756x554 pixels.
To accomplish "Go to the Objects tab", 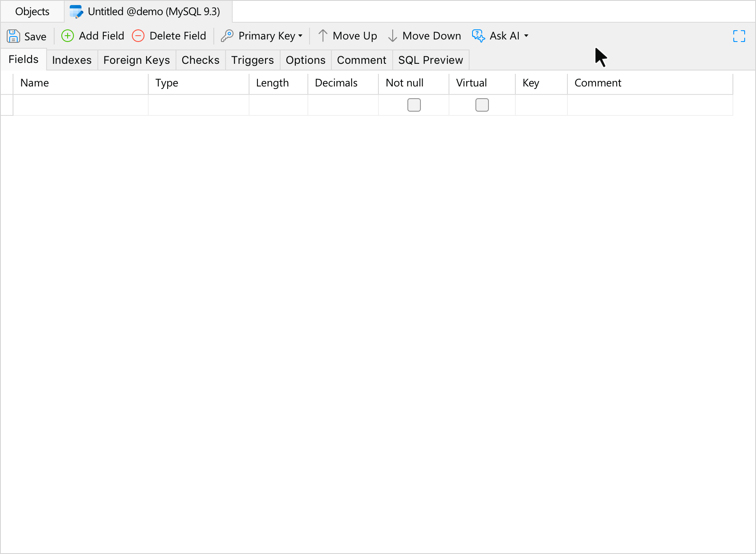I will tap(32, 11).
